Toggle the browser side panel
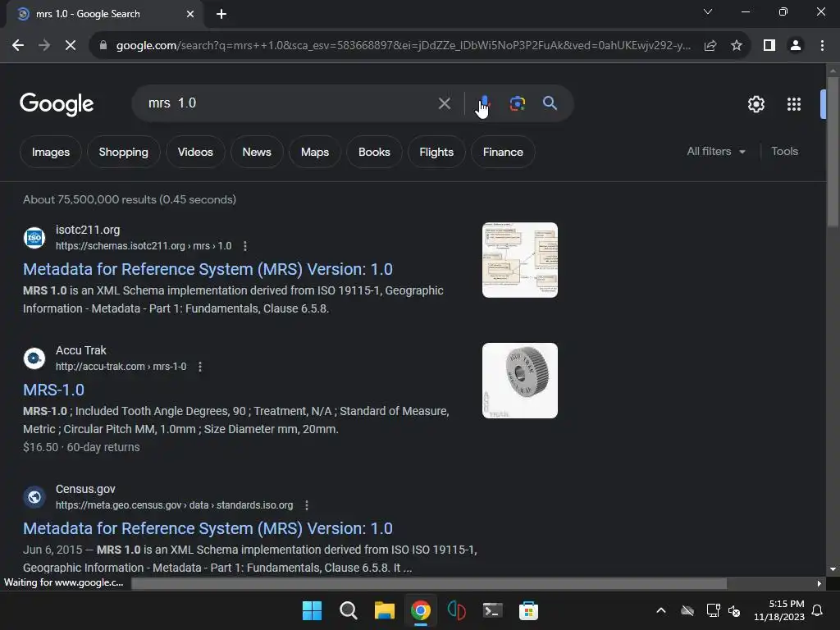This screenshot has width=840, height=630. 769,46
